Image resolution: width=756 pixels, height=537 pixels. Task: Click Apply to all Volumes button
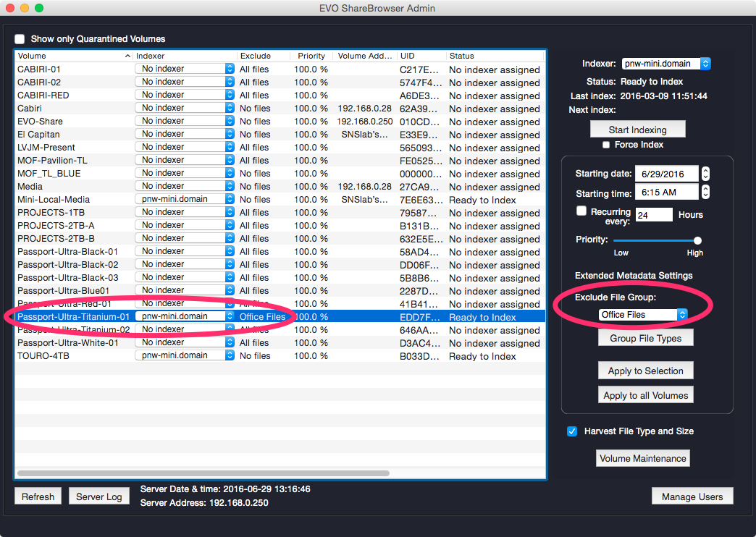(646, 395)
